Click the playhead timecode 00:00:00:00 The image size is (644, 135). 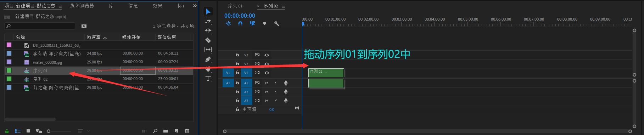coord(240,16)
